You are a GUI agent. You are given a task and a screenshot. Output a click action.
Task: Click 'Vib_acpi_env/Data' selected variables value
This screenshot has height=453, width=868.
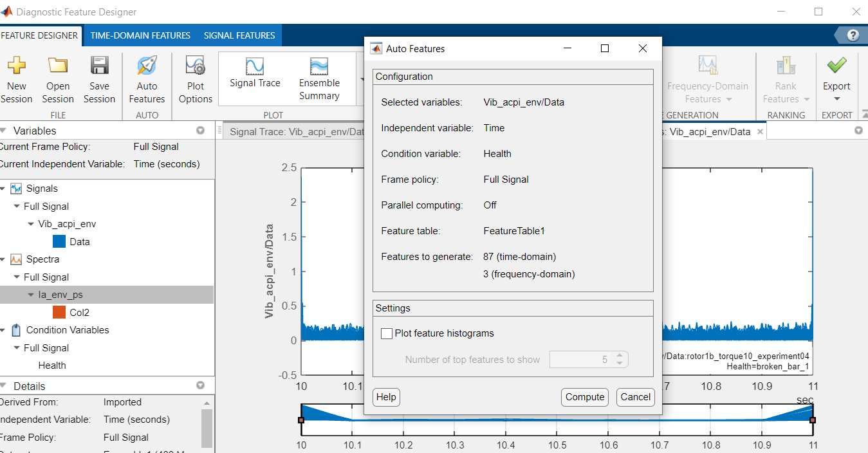524,102
